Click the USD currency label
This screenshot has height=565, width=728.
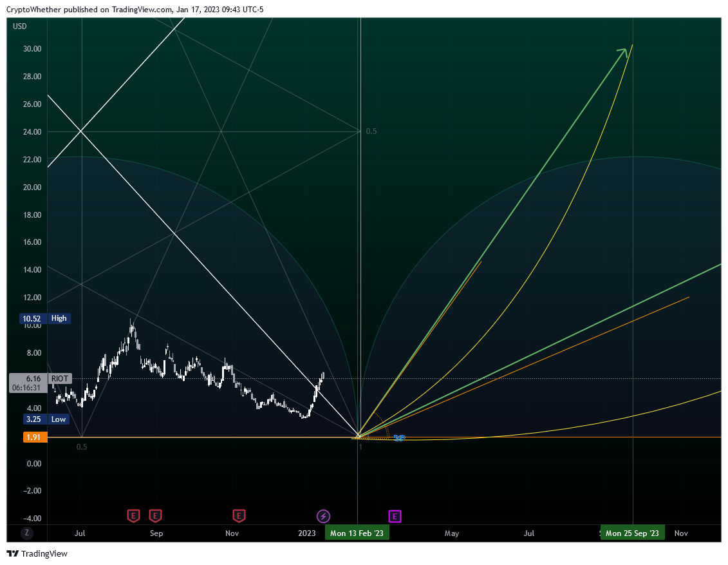(19, 26)
